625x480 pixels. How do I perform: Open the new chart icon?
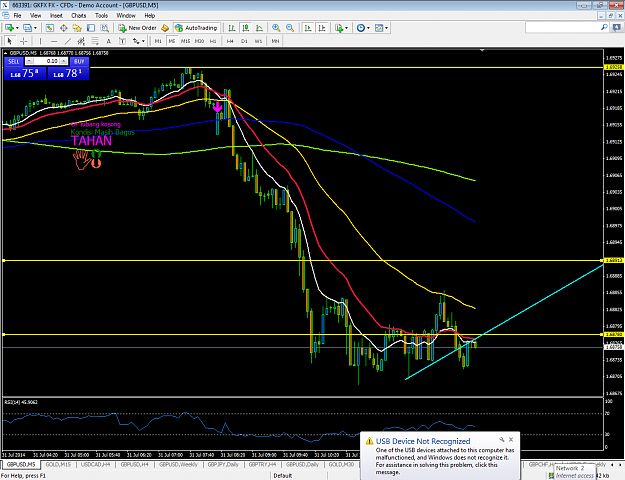9,28
